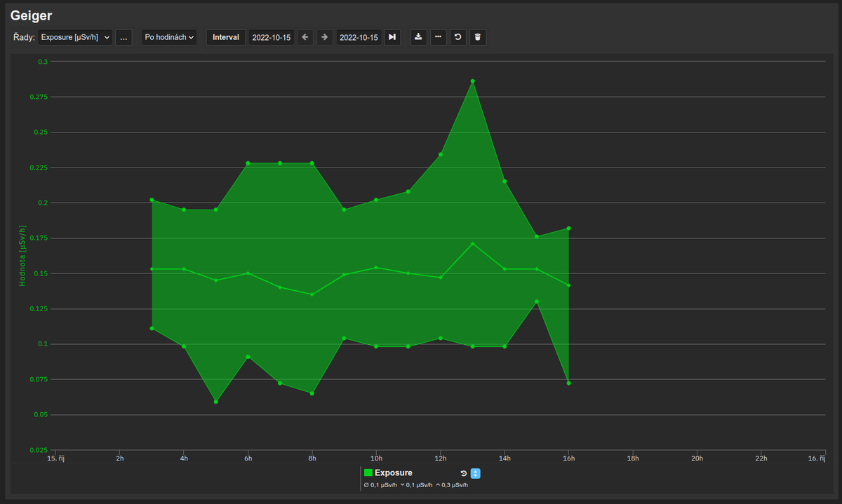Click the download icon in toolbar
Screen dimensions: 842x504
[x=418, y=37]
